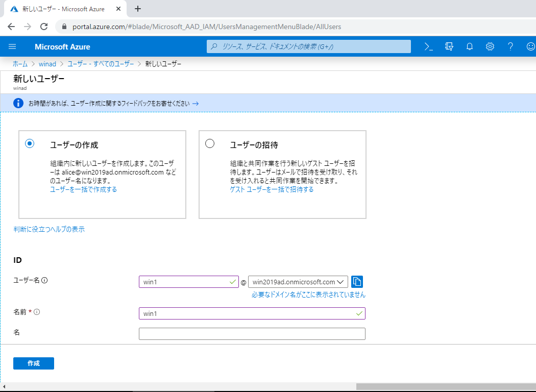This screenshot has height=392, width=536.
Task: Open ユーザー - すべてのユーザー breadcrumb
Action: click(x=101, y=64)
